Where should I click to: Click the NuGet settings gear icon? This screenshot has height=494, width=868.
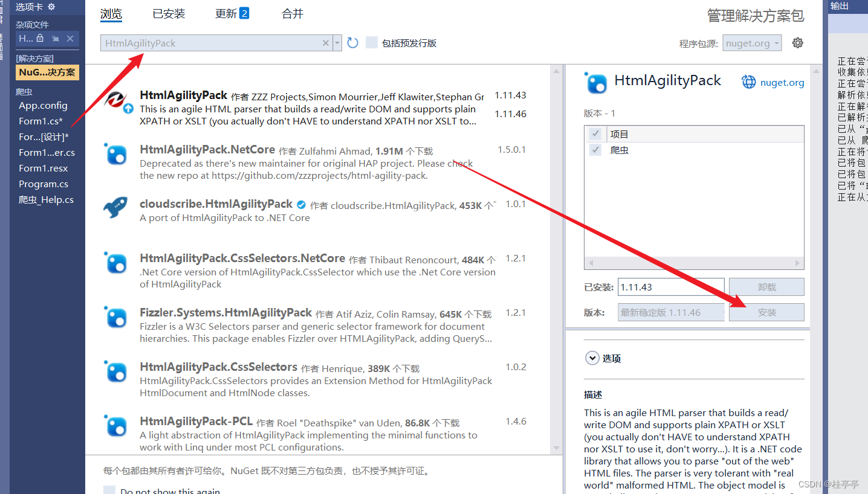pos(797,43)
